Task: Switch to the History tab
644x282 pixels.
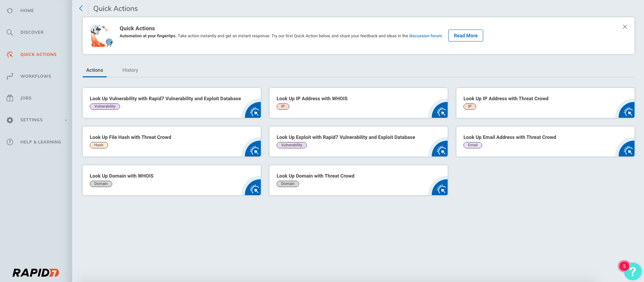Action: 130,70
